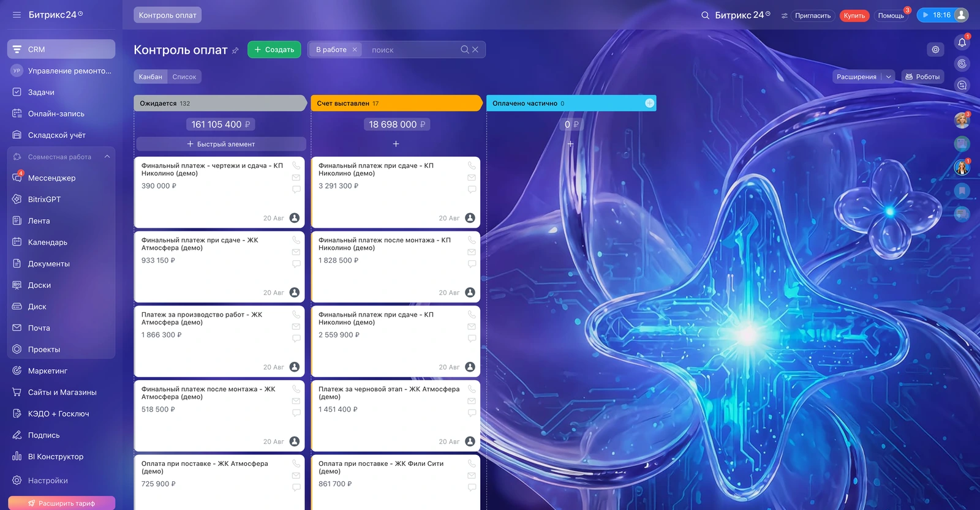Click phone icon on 518 500 ₽ card
Viewport: 980px width, 510px height.
click(x=296, y=389)
